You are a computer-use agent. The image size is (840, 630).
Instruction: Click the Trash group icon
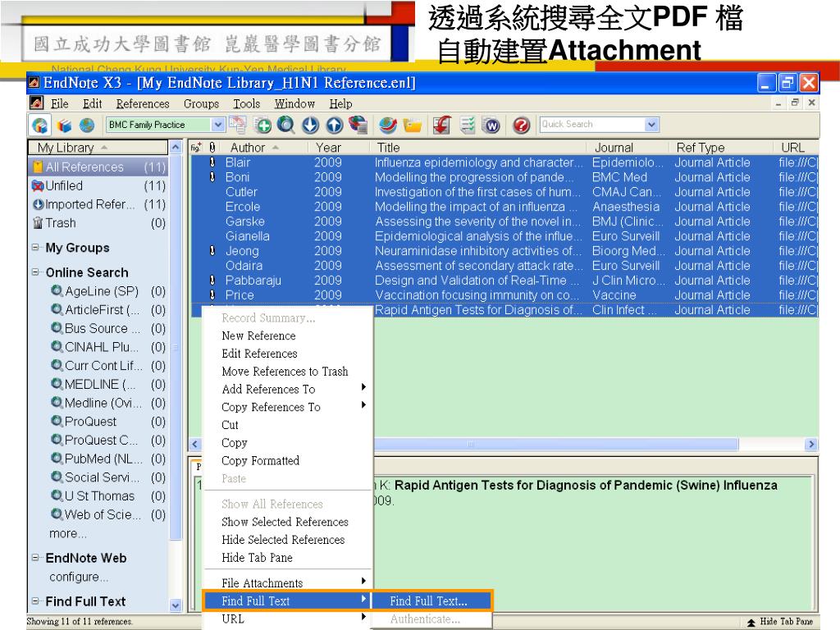point(38,223)
